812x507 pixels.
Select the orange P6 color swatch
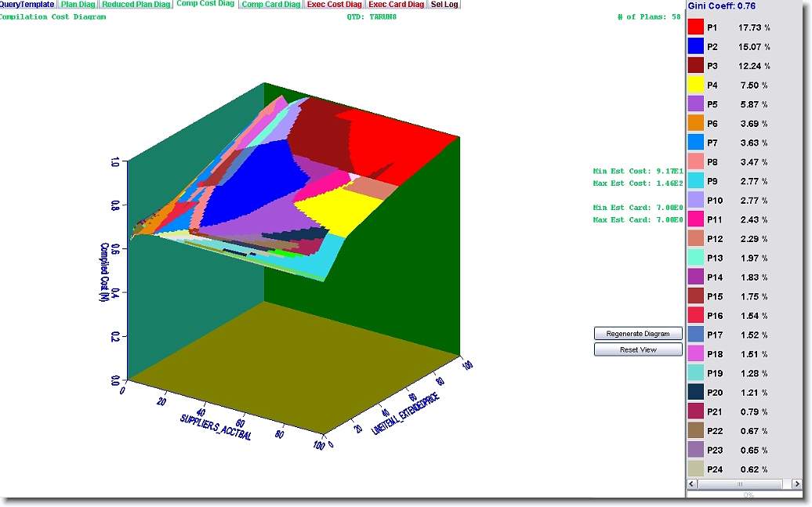point(695,124)
